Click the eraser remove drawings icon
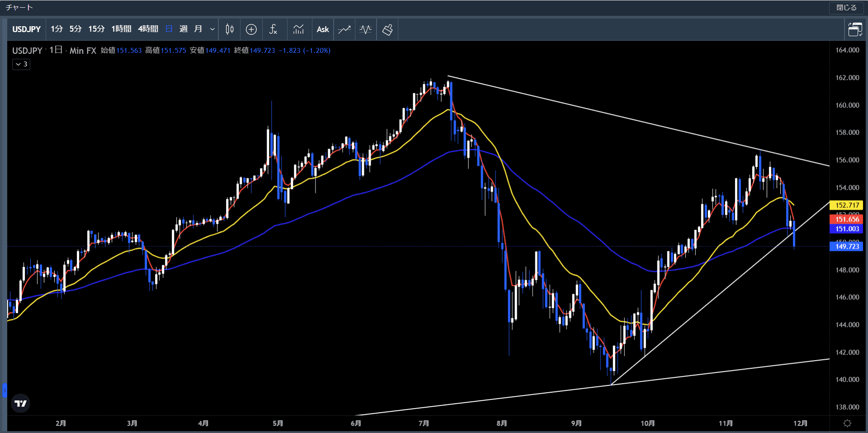The width and height of the screenshot is (868, 433). pyautogui.click(x=387, y=29)
